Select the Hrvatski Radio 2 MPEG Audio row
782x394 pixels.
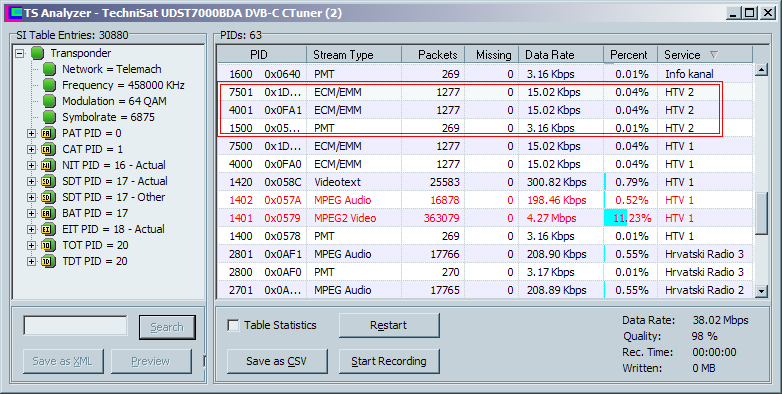(x=485, y=290)
